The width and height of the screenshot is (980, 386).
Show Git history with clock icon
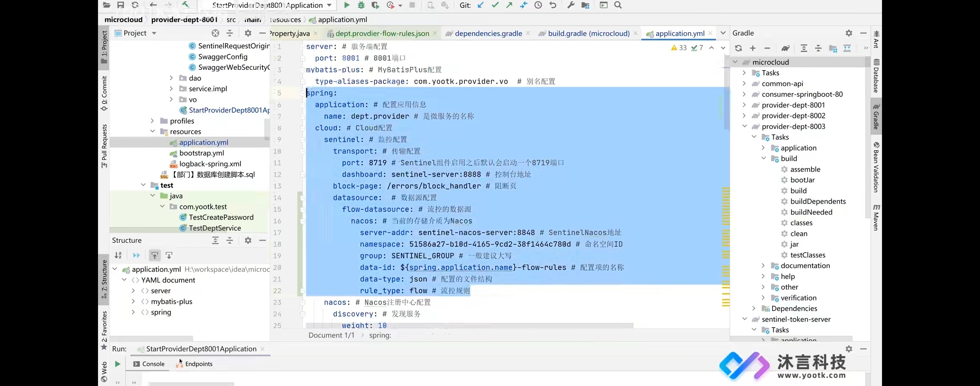coord(538,5)
